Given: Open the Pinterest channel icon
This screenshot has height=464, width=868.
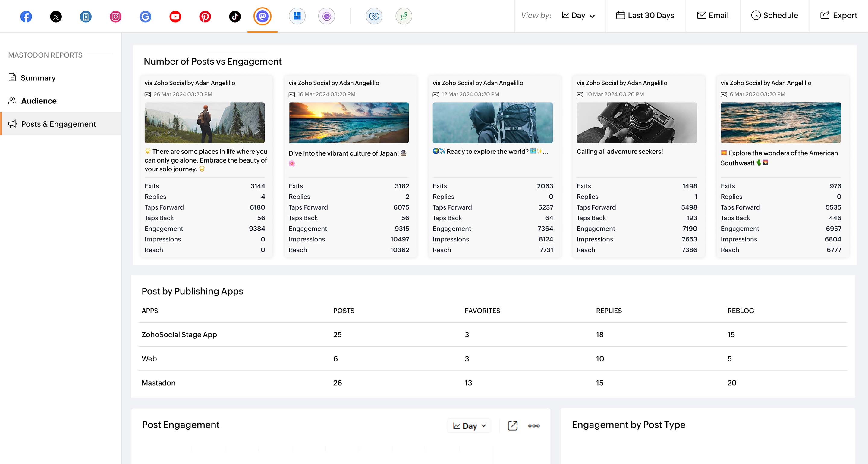Looking at the screenshot, I should coord(205,16).
